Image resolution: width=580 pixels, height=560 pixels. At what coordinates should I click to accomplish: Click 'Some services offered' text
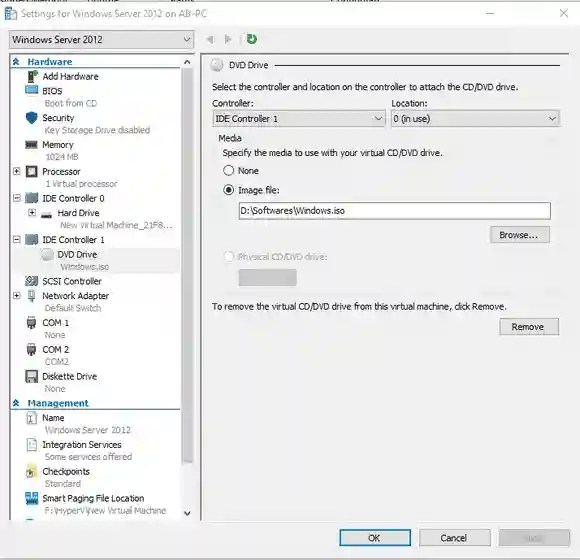pyautogui.click(x=88, y=457)
